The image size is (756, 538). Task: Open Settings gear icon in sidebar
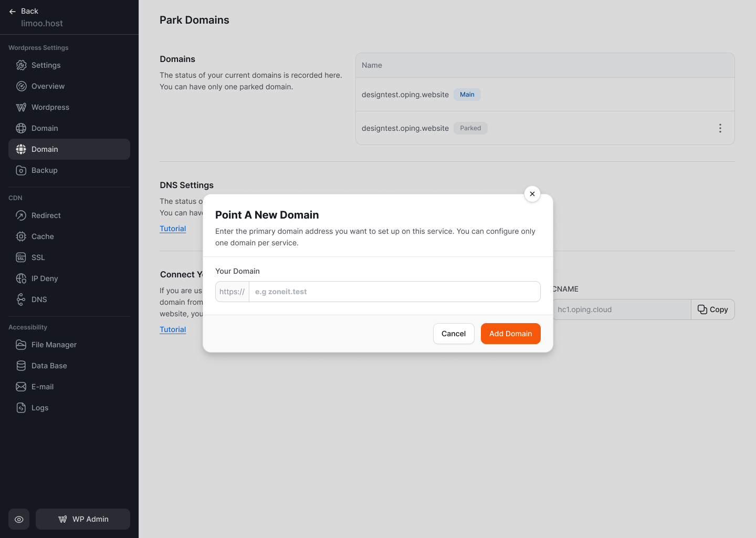21,65
